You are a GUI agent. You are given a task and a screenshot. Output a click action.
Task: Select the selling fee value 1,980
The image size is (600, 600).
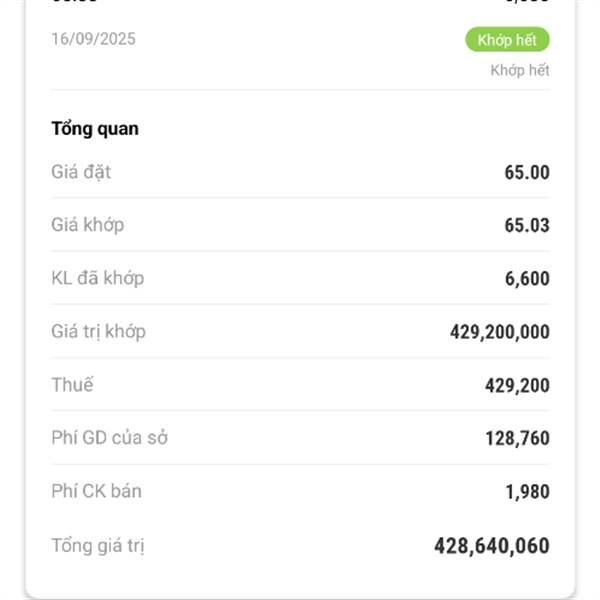coord(526,492)
